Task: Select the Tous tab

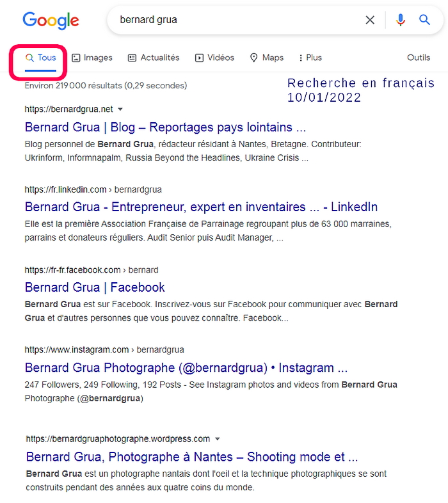Action: [x=40, y=58]
